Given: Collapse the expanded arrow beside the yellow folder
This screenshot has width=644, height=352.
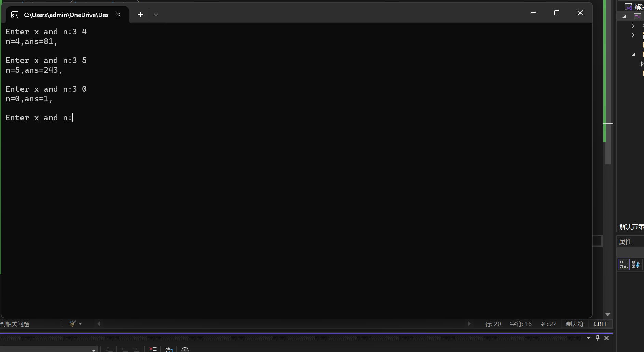Looking at the screenshot, I should [633, 55].
